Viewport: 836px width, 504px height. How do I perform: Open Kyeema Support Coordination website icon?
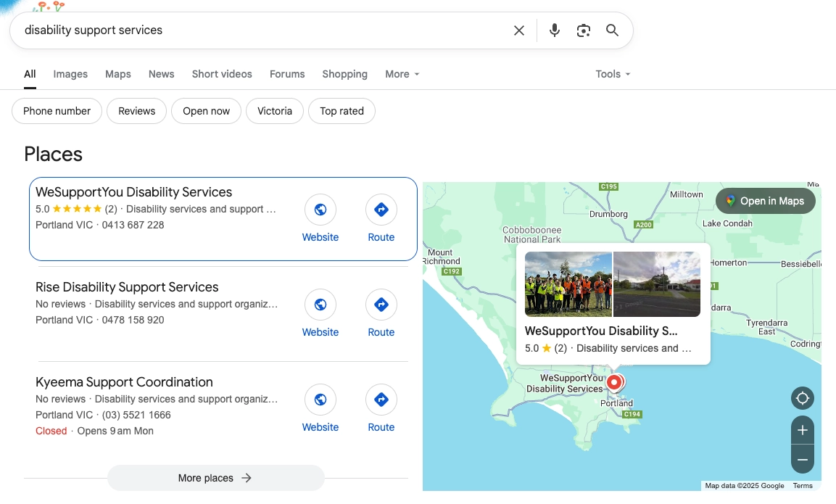[x=320, y=400]
